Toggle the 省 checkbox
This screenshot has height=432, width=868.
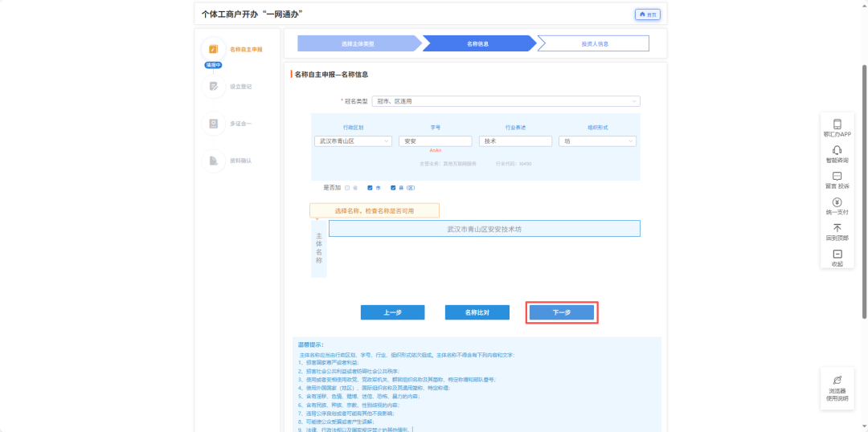click(x=347, y=188)
